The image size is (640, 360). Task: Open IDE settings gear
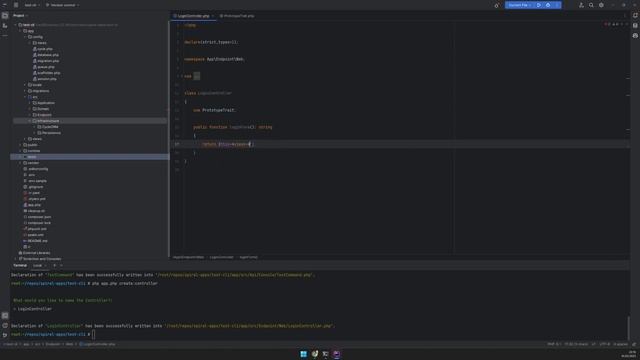601,5
